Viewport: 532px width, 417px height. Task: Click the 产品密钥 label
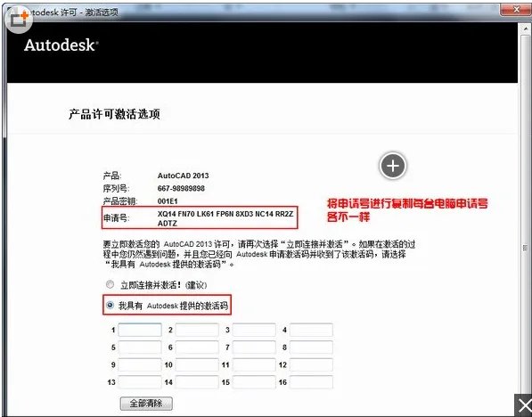pyautogui.click(x=120, y=201)
